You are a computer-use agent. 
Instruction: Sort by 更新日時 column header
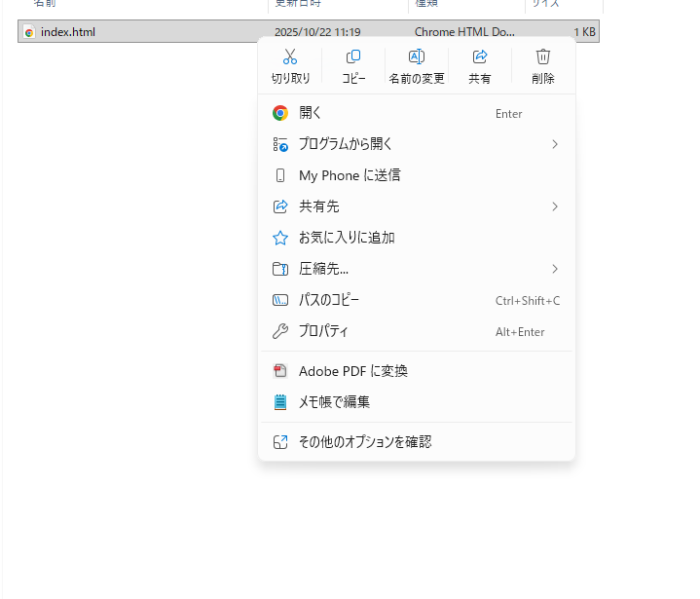pyautogui.click(x=297, y=4)
